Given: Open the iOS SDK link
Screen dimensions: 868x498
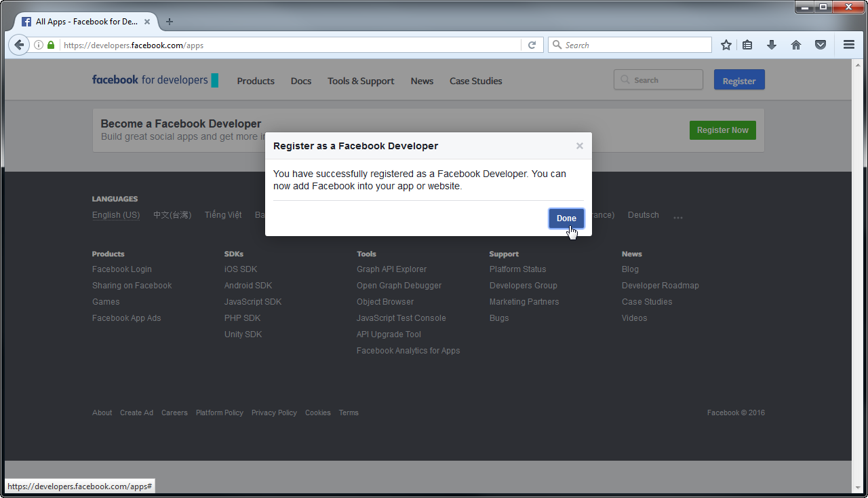Looking at the screenshot, I should [241, 269].
